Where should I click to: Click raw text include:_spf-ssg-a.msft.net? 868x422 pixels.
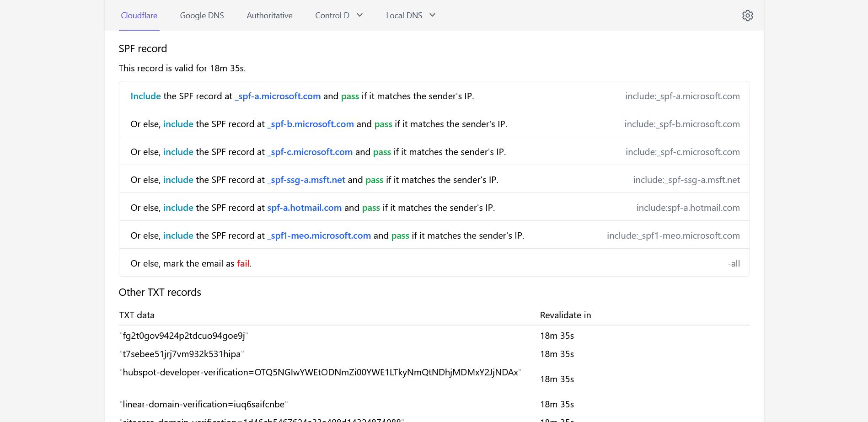686,180
